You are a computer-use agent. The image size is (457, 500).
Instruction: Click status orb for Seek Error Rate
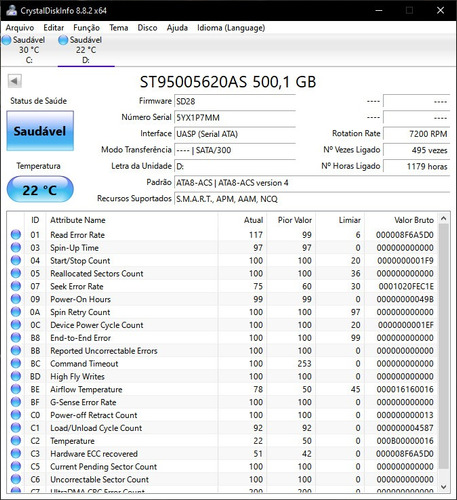tap(16, 286)
